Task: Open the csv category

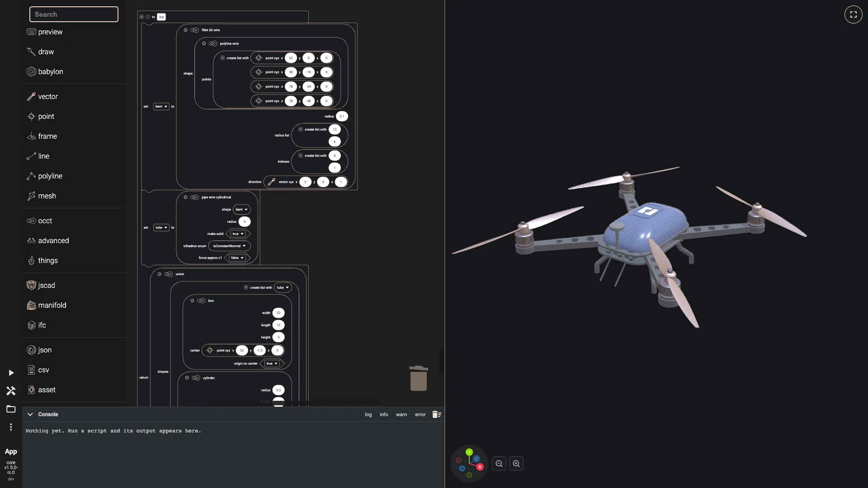Action: (x=74, y=370)
